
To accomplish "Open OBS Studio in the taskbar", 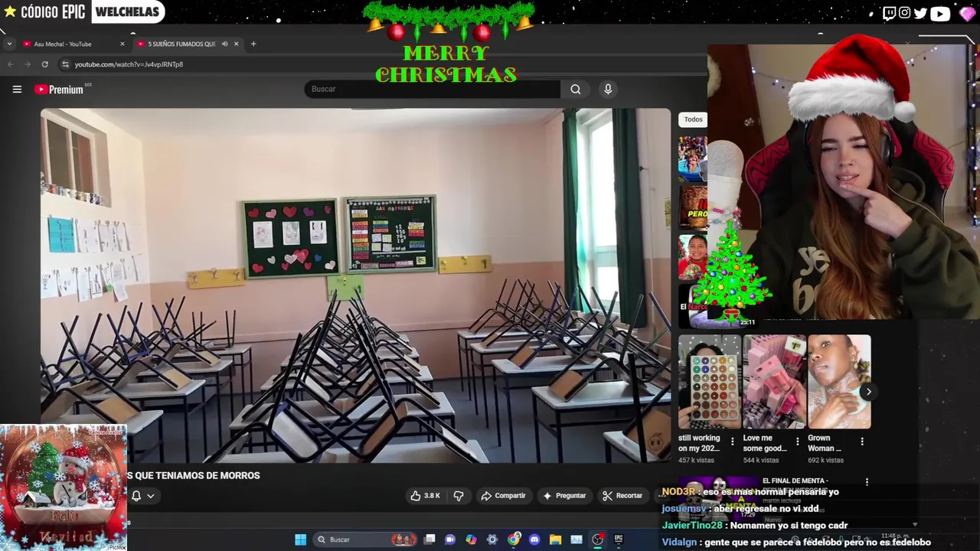I will pyautogui.click(x=598, y=540).
